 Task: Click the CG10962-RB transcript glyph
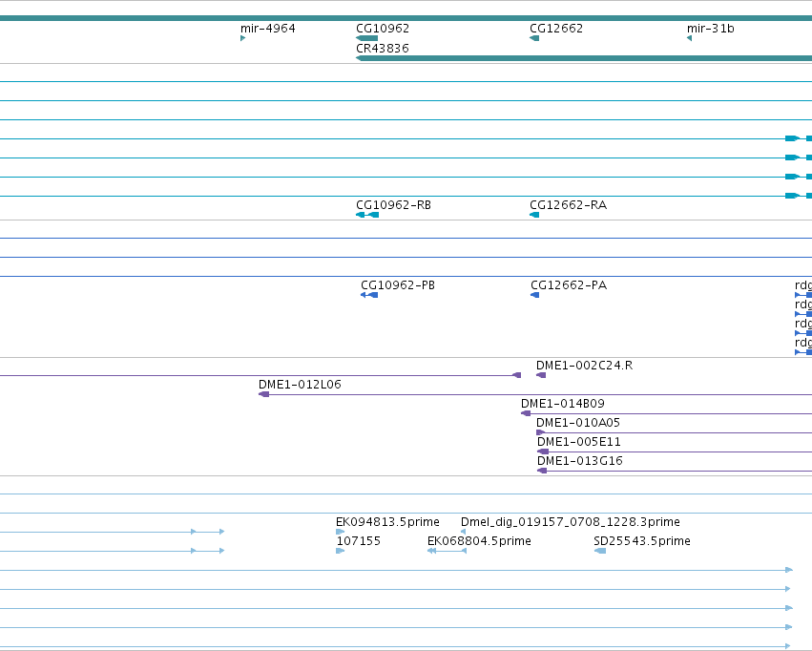[367, 215]
